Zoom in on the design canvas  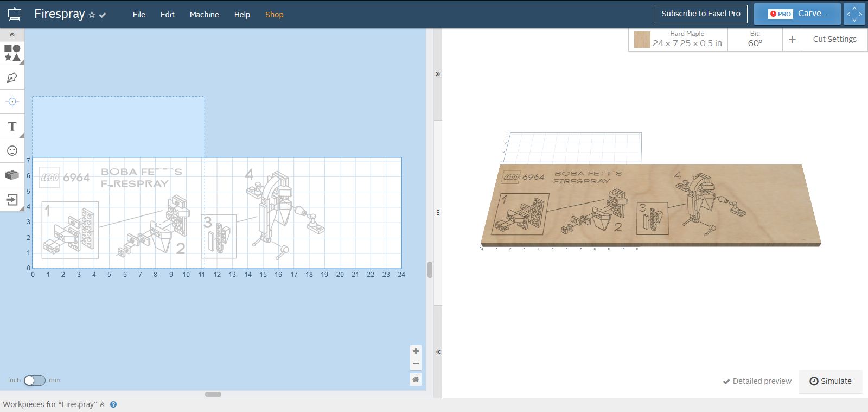(x=416, y=351)
